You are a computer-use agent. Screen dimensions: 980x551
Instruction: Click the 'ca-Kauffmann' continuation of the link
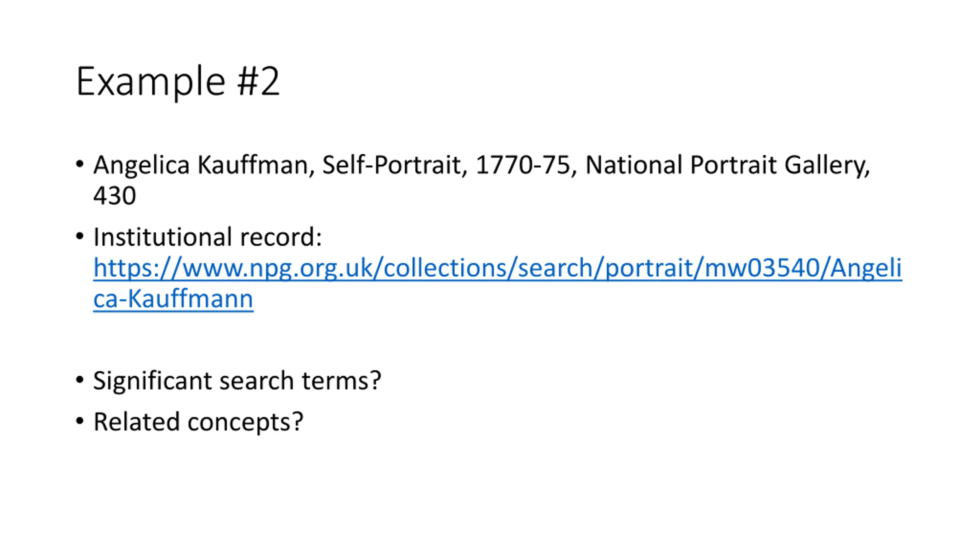[173, 298]
